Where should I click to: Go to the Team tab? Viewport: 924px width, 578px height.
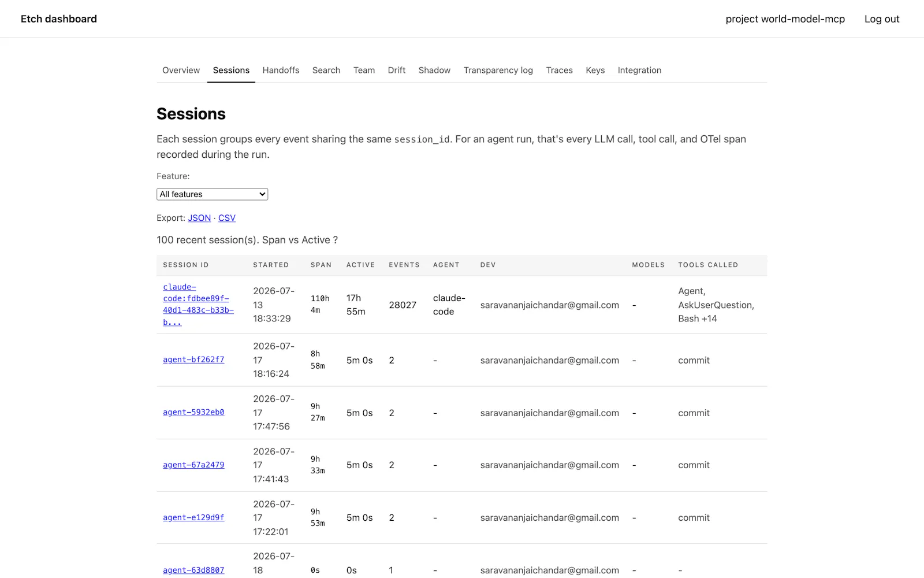point(364,70)
